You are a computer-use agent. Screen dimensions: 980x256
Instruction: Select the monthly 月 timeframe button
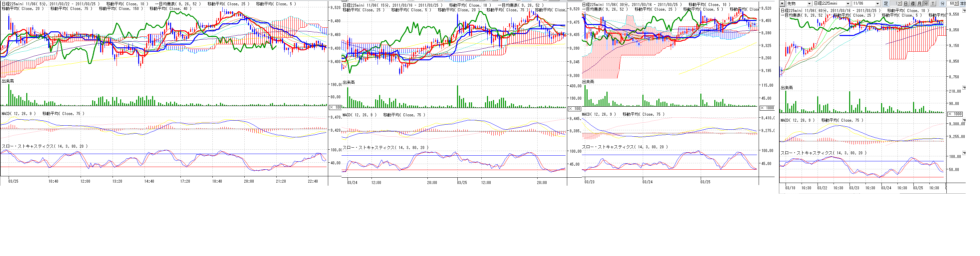coord(919,3)
